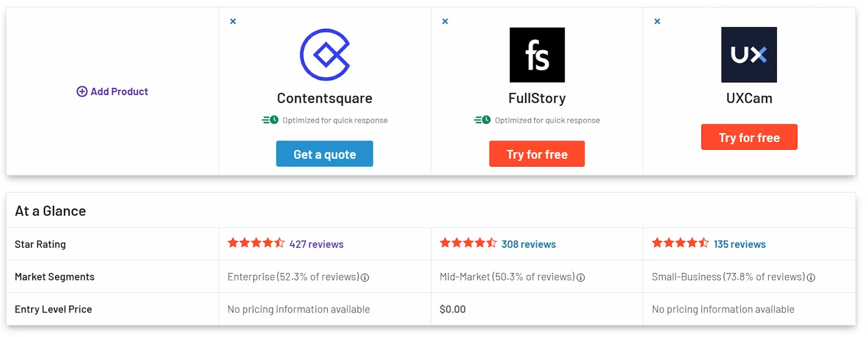The image size is (868, 337).
Task: Click the Add Product plus icon
Action: click(x=82, y=92)
